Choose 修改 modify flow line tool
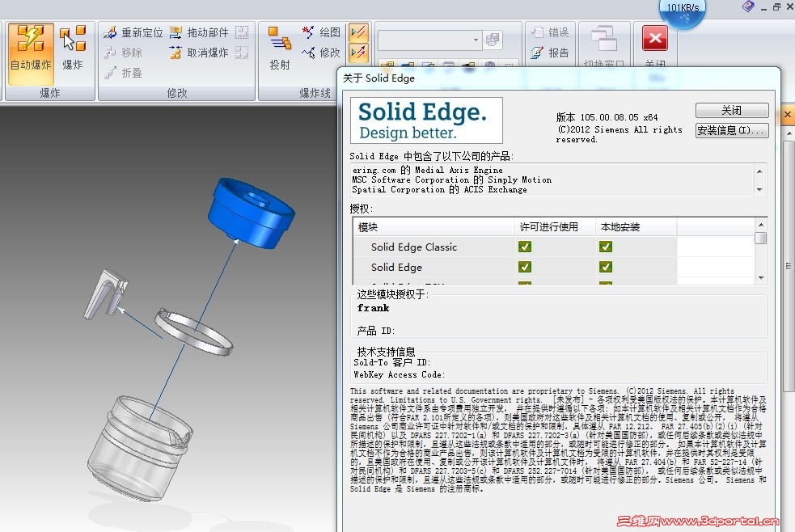Viewport: 795px width, 532px height. pyautogui.click(x=321, y=53)
